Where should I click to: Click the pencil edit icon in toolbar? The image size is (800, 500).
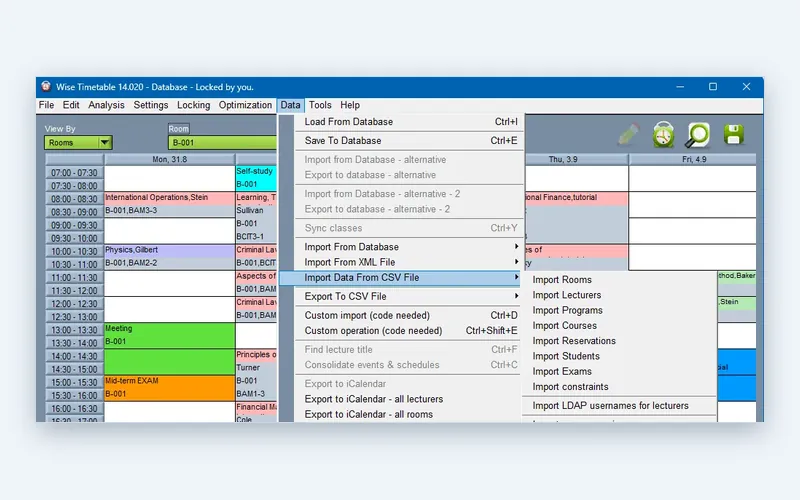(628, 135)
